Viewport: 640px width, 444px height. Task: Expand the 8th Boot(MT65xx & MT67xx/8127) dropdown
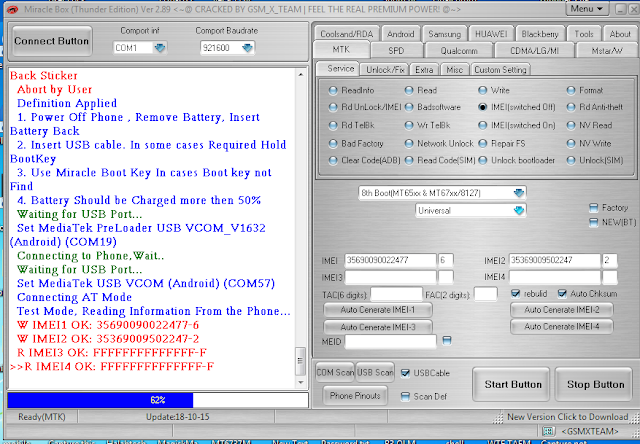pos(518,193)
